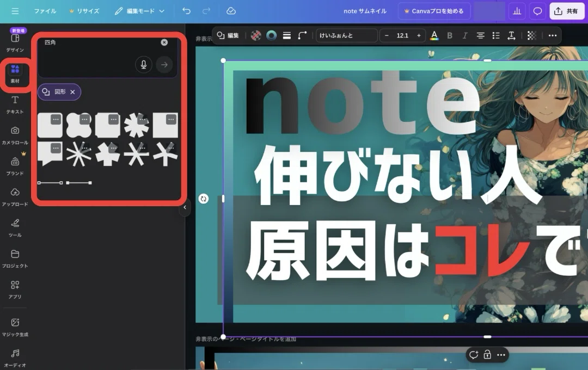Open the text spacing icon
The height and width of the screenshot is (370, 588).
(511, 35)
